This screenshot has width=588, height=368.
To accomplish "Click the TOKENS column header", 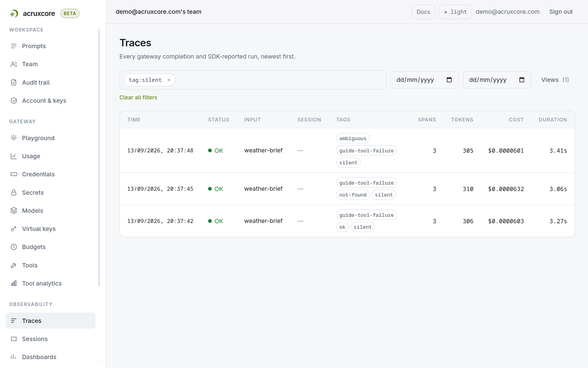I will coord(462,120).
